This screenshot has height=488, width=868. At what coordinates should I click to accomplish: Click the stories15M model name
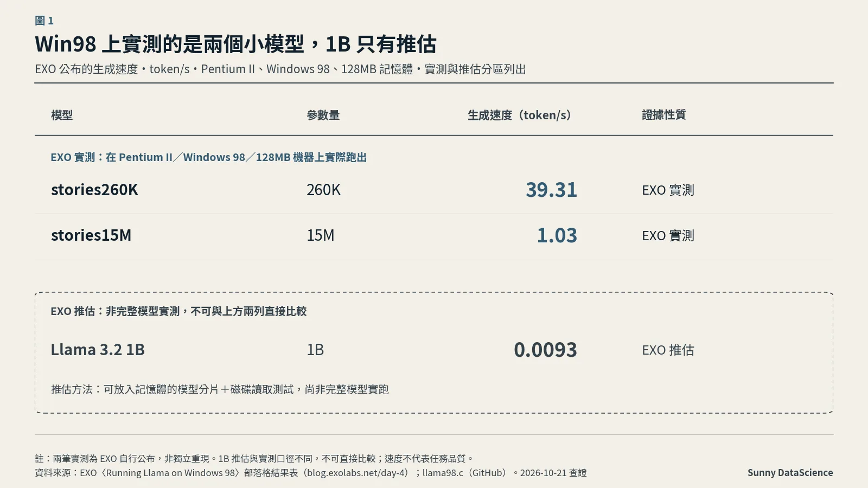[91, 235]
